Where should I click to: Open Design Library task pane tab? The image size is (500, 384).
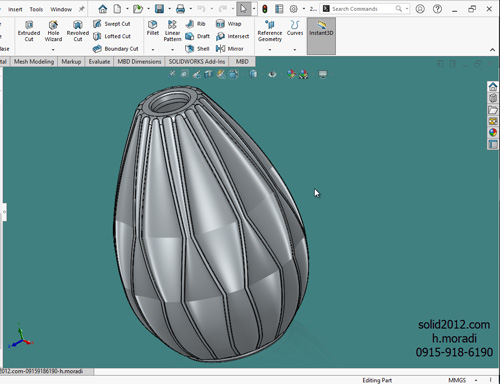(493, 98)
